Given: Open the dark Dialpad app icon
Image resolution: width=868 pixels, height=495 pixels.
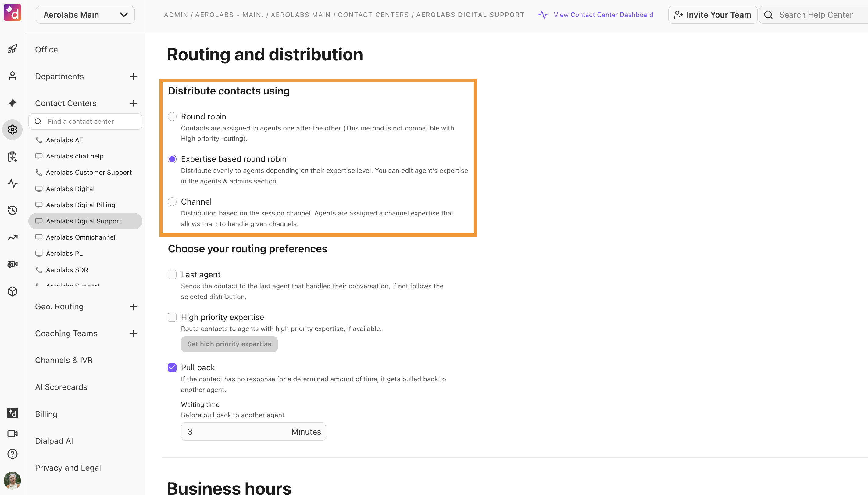Looking at the screenshot, I should (x=13, y=413).
